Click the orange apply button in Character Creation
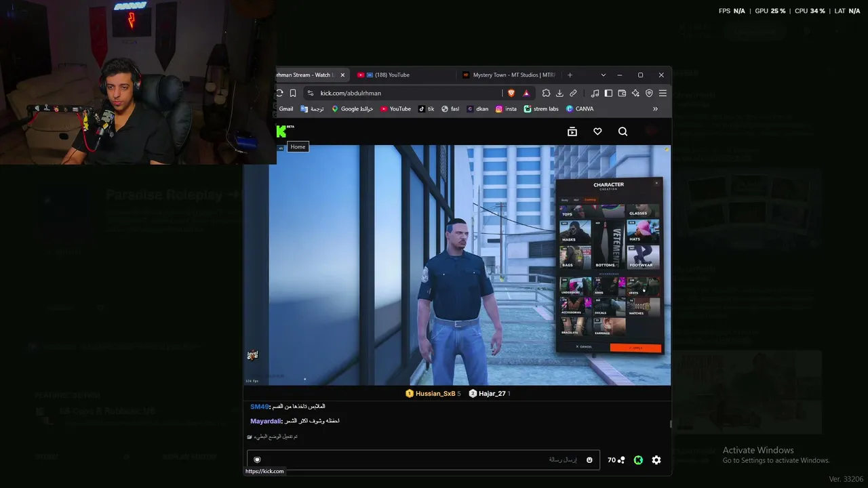The width and height of the screenshot is (868, 488). 635,347
